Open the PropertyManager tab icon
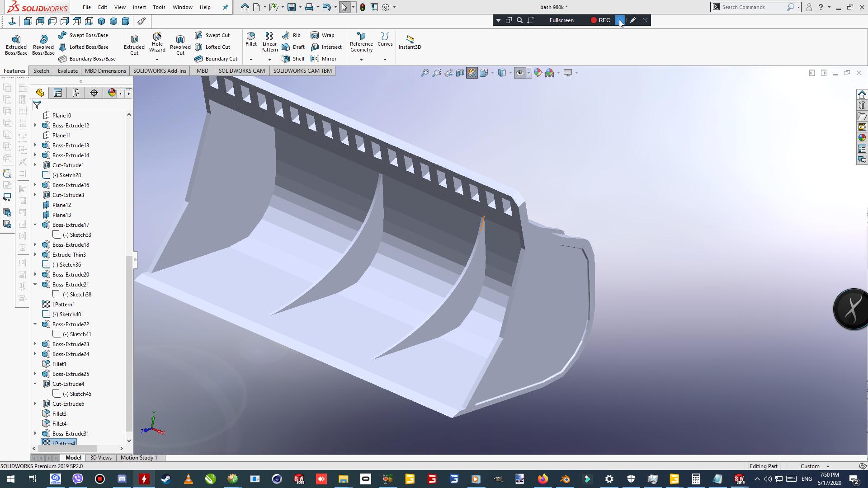868x488 pixels. tap(58, 93)
